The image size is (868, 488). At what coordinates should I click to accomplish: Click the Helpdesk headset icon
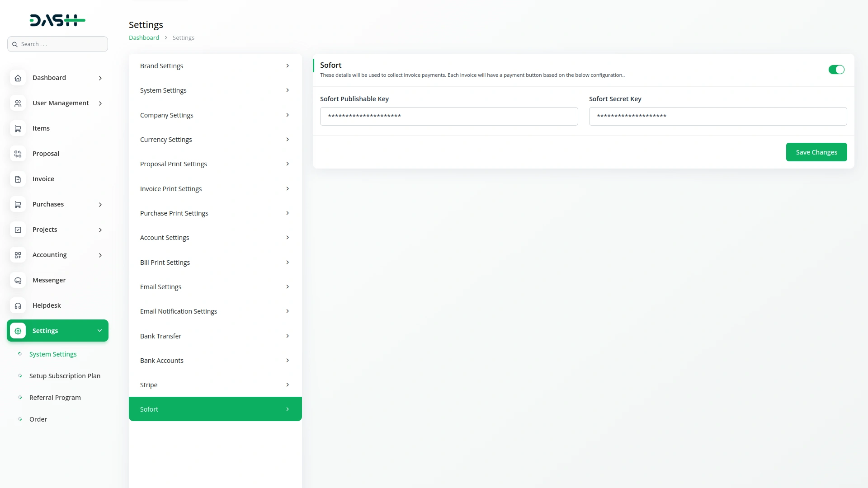click(x=18, y=306)
